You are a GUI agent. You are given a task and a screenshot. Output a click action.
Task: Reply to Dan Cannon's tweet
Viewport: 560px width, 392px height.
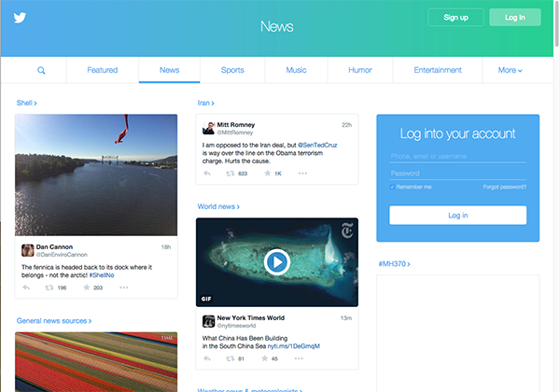coord(26,287)
